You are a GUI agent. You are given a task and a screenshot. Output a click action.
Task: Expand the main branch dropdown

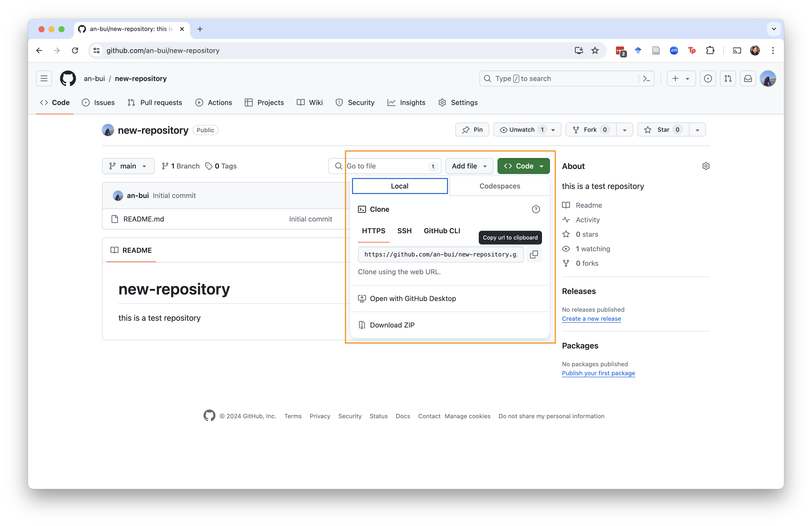[x=128, y=166]
